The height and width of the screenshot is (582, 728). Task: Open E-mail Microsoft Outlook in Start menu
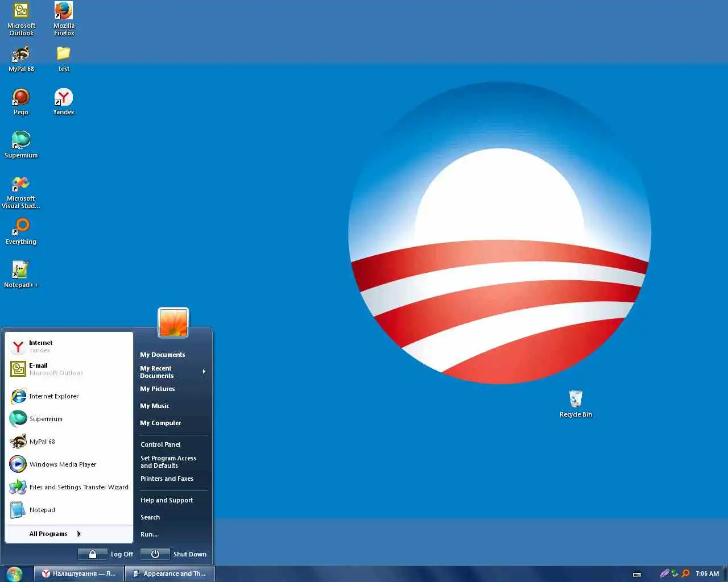[x=69, y=369]
